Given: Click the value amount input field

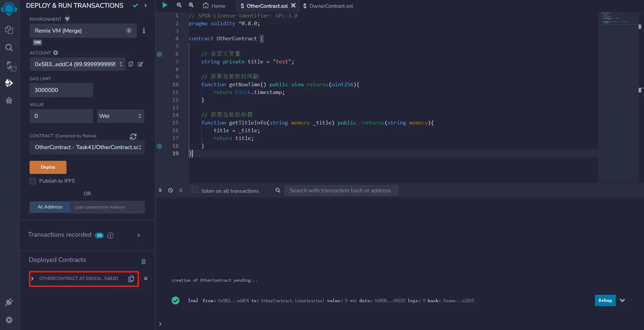Looking at the screenshot, I should (61, 116).
